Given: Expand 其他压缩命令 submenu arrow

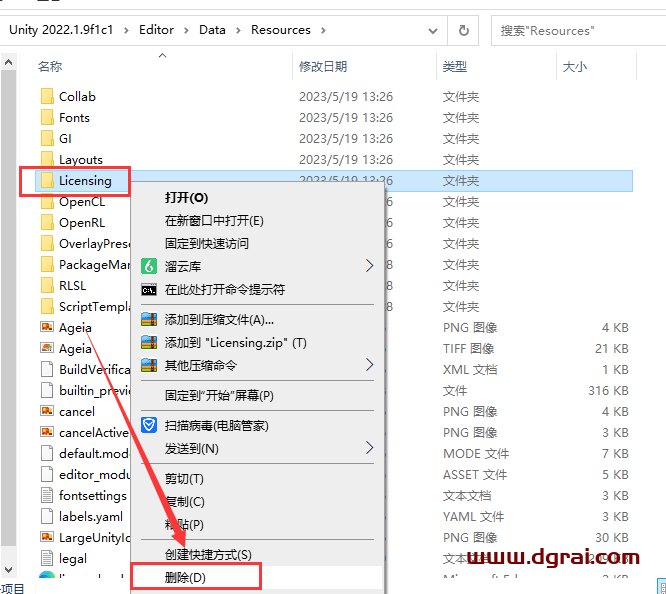Looking at the screenshot, I should tap(370, 365).
